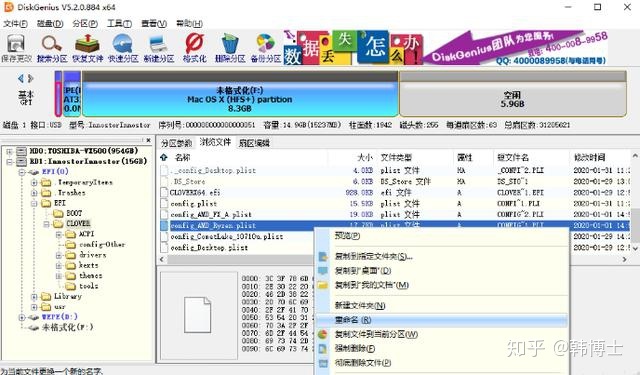The height and width of the screenshot is (375, 640).
Task: Collapse the RD1:InnostorInnostor disk node
Action: tap(9, 162)
